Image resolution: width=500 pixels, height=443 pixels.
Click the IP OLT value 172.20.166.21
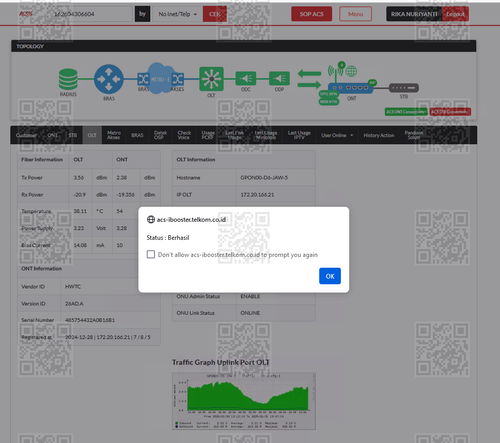pos(257,195)
